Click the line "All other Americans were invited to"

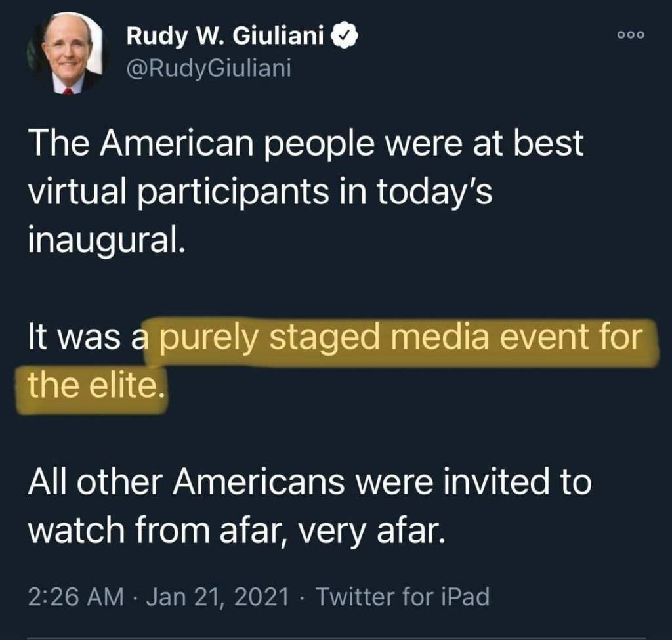[309, 484]
